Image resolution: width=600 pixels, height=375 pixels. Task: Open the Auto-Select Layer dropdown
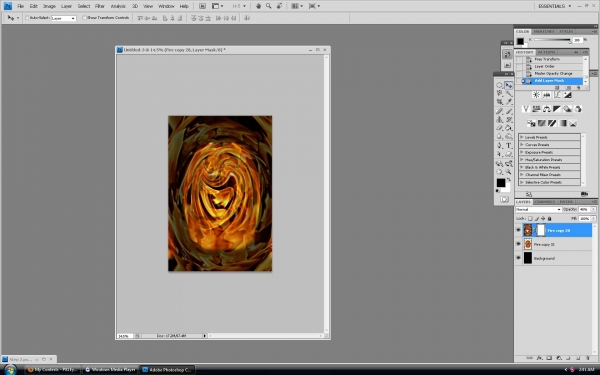coord(64,18)
